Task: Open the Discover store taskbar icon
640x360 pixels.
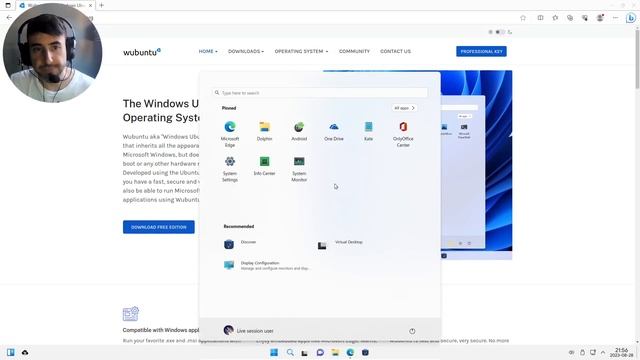Action: [365, 352]
